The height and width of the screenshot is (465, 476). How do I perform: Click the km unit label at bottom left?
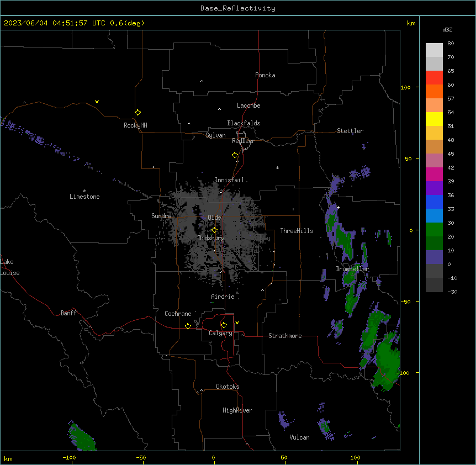[8, 459]
